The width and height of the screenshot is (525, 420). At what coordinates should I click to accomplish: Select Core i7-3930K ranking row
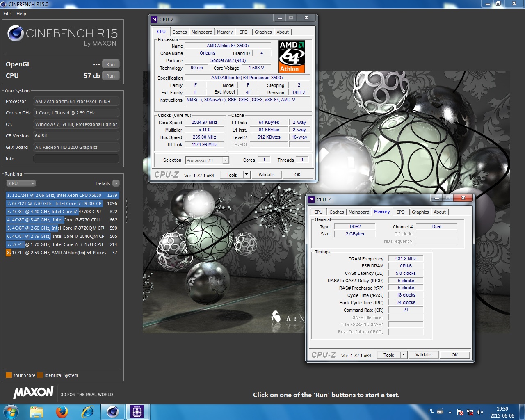click(x=62, y=203)
